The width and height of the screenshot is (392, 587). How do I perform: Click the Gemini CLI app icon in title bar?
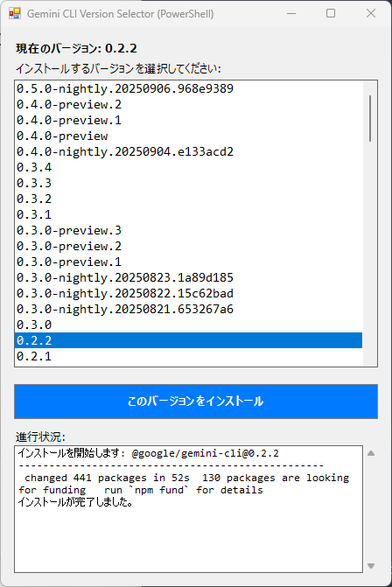(x=15, y=14)
